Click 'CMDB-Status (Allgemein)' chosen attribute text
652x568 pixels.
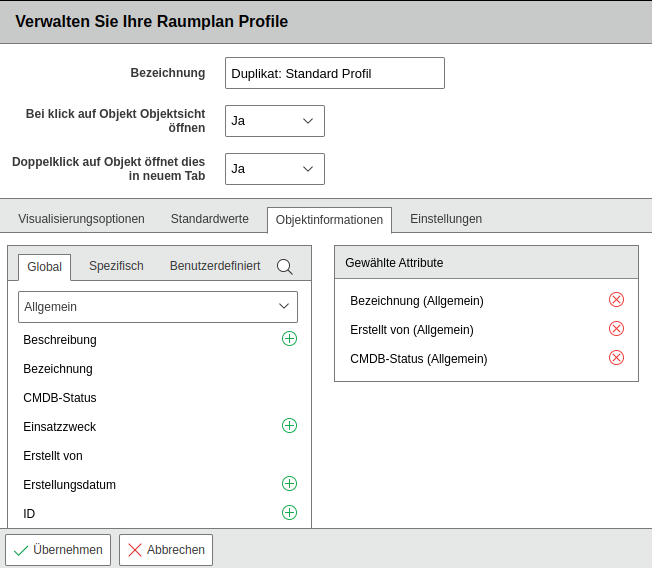click(419, 359)
